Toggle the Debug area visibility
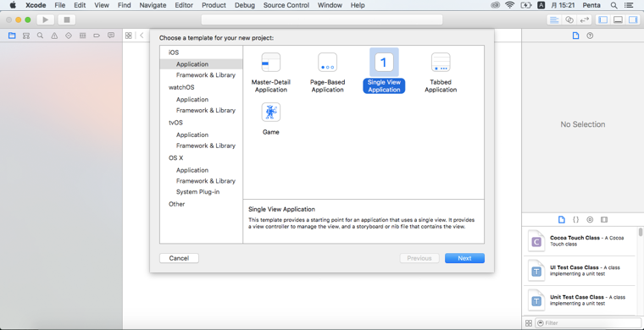Screen dimensions: 644x330 click(618, 19)
